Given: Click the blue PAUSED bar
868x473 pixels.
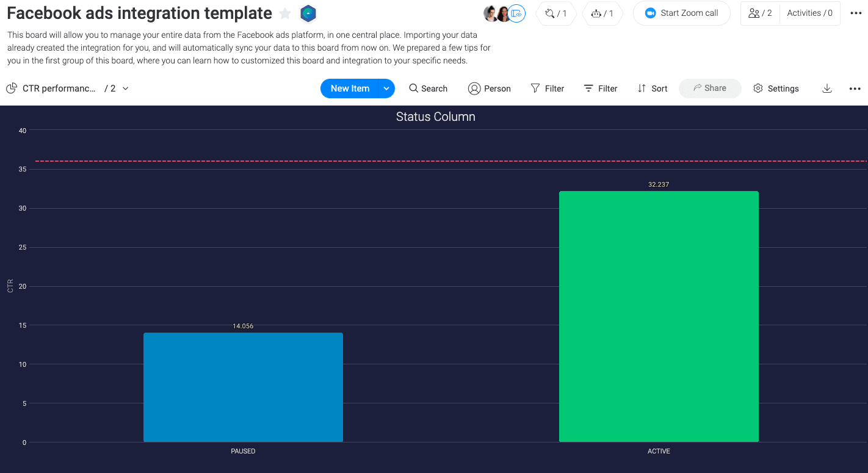Looking at the screenshot, I should [243, 387].
